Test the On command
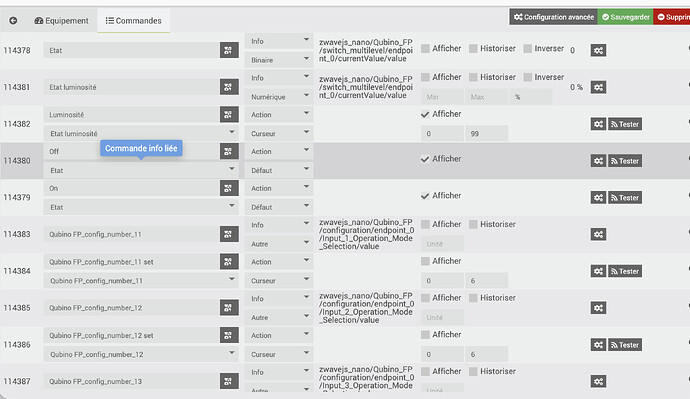The width and height of the screenshot is (690, 399). (x=624, y=198)
